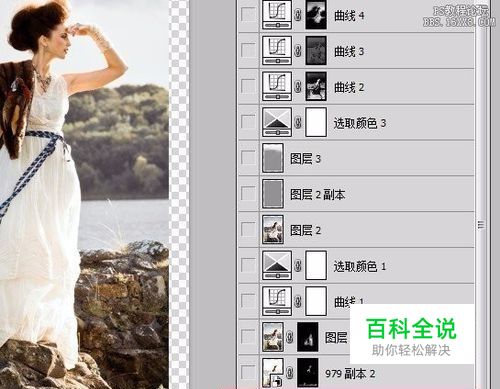Viewport: 500px width, 389px height.
Task: Toggle visibility of the 选取颜色 1 layer
Action: (248, 265)
